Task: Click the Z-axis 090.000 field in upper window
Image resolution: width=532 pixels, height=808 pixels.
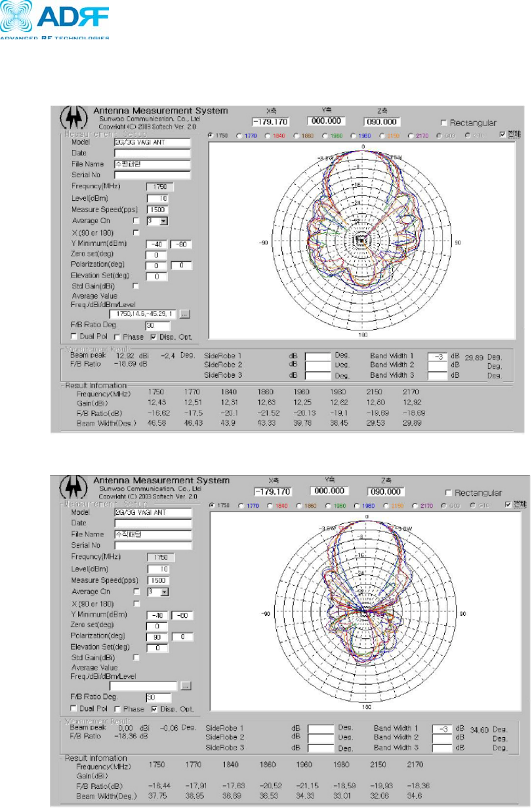Action: pyautogui.click(x=382, y=122)
